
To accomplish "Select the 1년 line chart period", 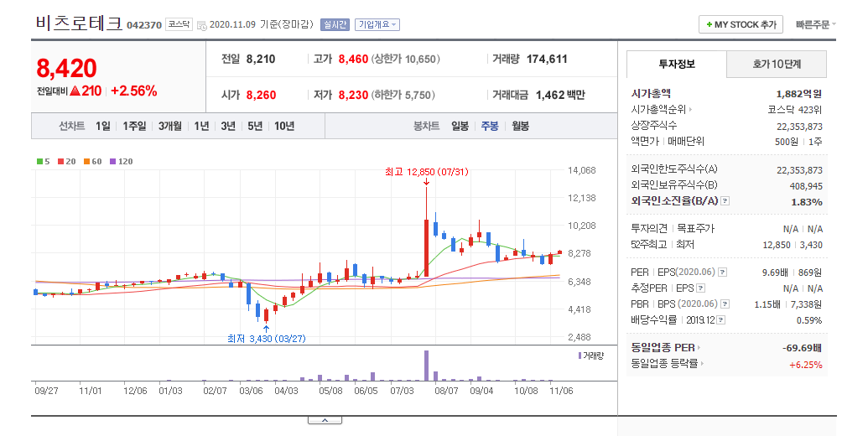I will point(201,126).
